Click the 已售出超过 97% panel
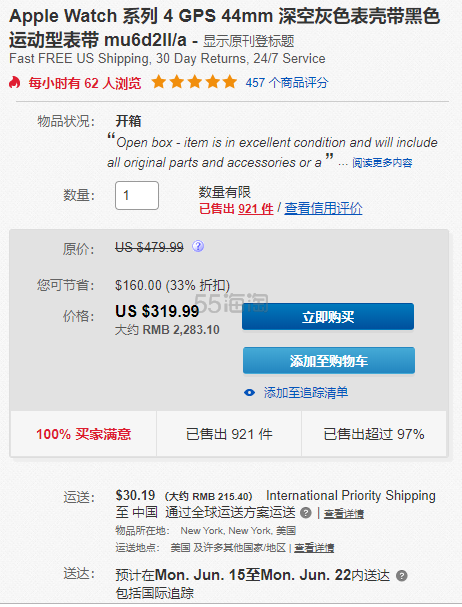Screen dimensions: 462x607 pos(374,434)
